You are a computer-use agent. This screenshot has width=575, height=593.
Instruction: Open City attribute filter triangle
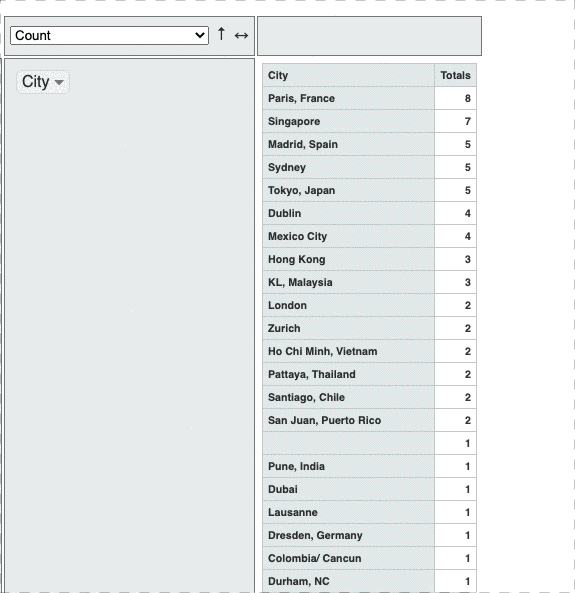tap(59, 82)
